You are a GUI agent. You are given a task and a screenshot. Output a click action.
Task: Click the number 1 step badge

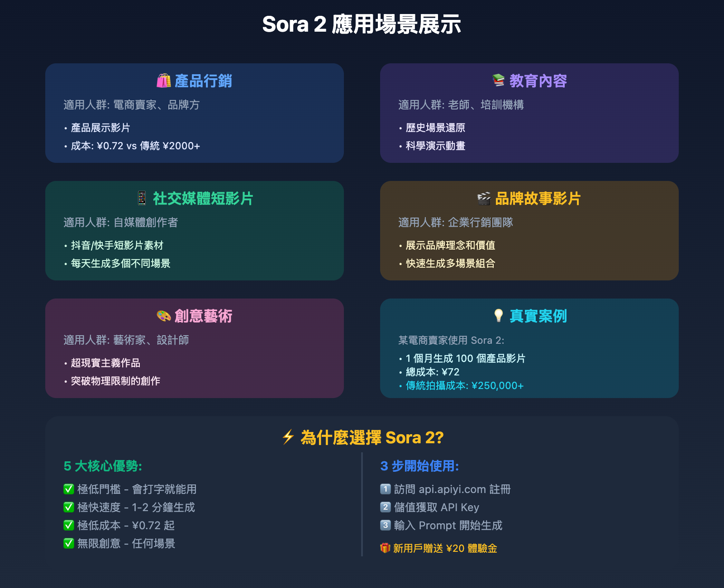click(x=385, y=489)
